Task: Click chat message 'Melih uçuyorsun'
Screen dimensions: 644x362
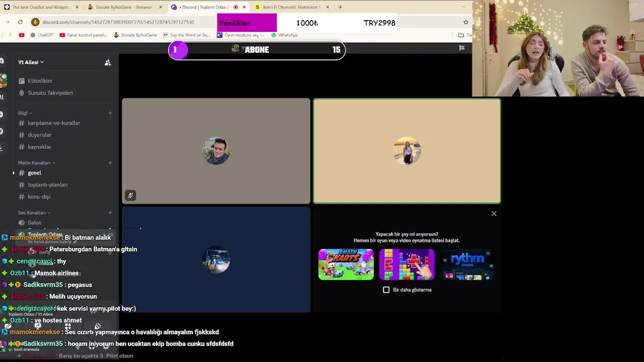Action: tap(73, 297)
